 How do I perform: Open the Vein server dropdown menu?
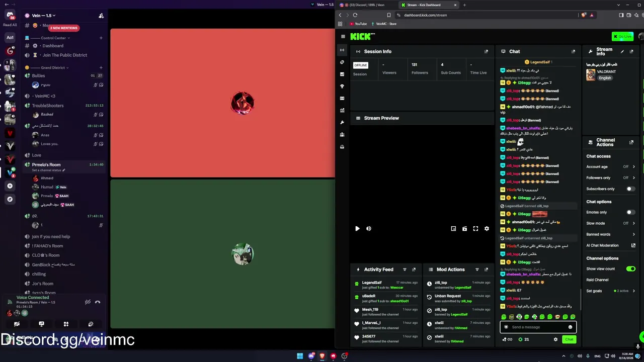pyautogui.click(x=43, y=16)
